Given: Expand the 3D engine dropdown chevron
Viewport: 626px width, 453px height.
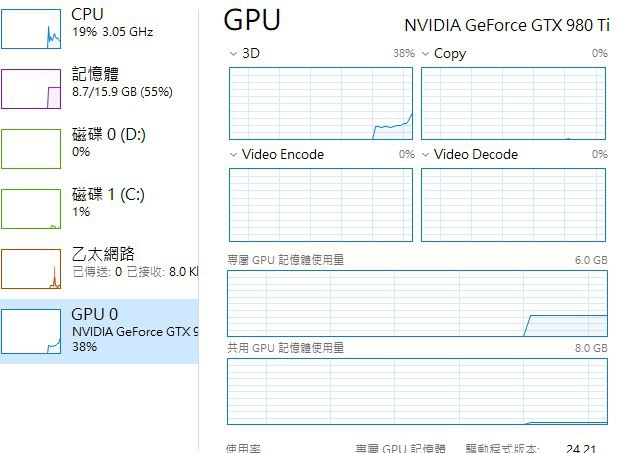Looking at the screenshot, I should [x=233, y=53].
